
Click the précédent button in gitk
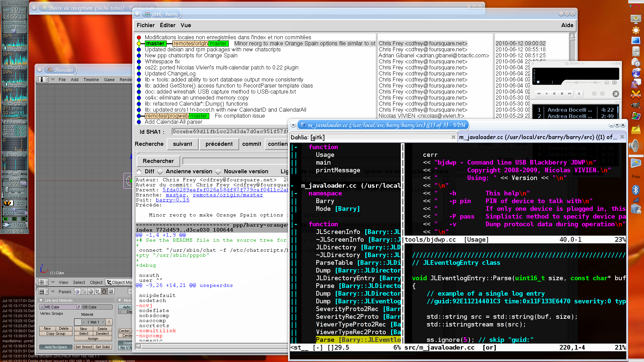[x=219, y=144]
